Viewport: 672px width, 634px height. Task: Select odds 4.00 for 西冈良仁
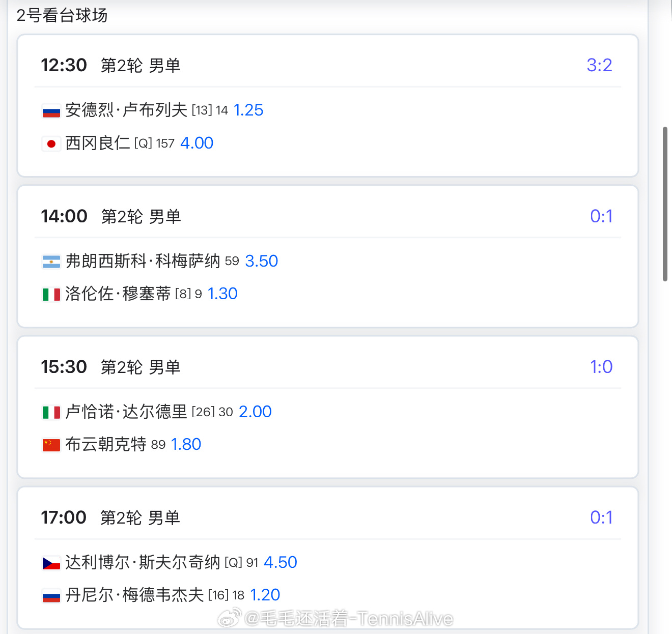(197, 143)
